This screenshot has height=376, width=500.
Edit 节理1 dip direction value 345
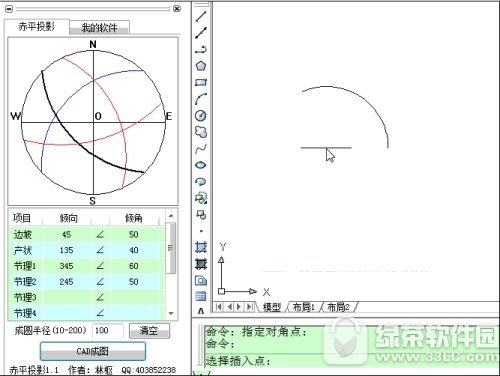(x=67, y=266)
